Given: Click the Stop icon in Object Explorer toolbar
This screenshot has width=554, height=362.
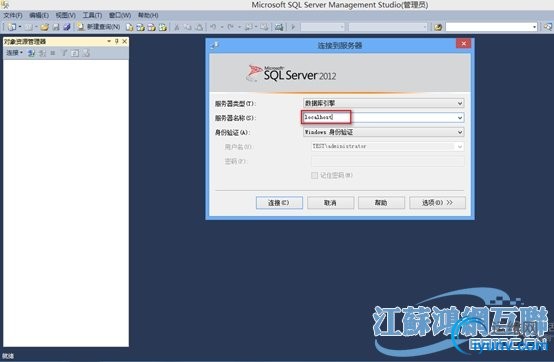Looking at the screenshot, I should (53, 53).
